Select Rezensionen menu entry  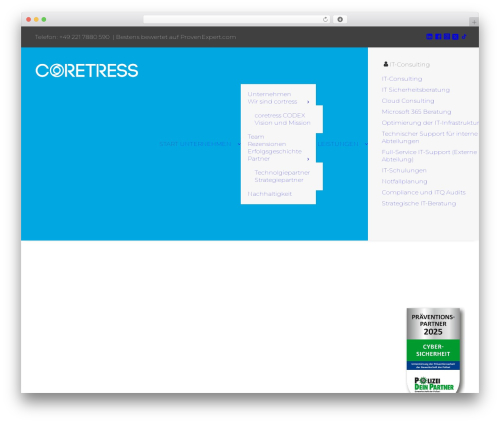pos(267,144)
